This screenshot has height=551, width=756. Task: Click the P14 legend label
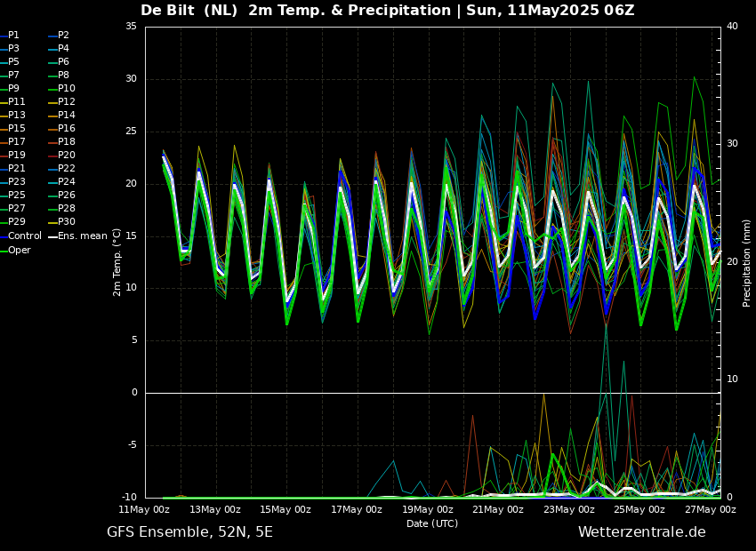click(x=67, y=116)
